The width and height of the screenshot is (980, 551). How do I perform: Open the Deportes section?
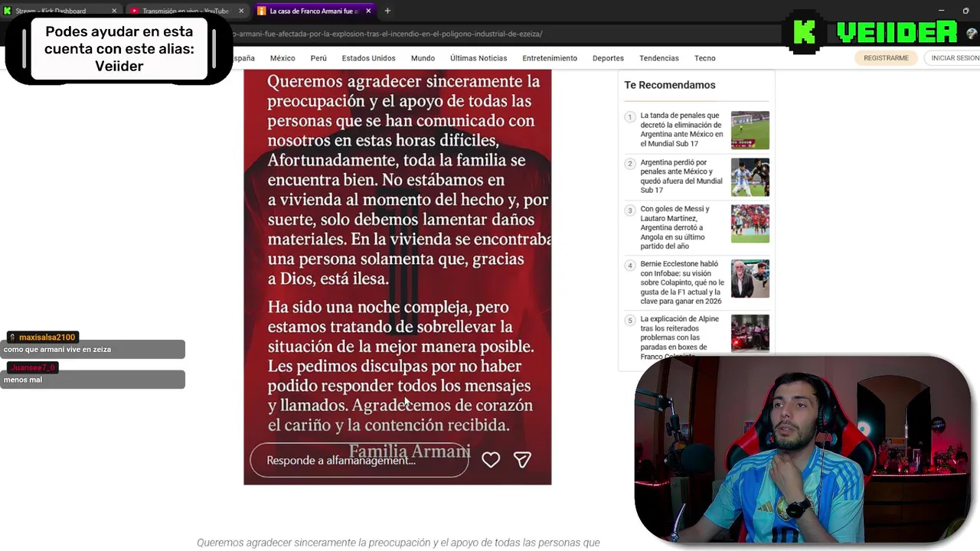608,58
